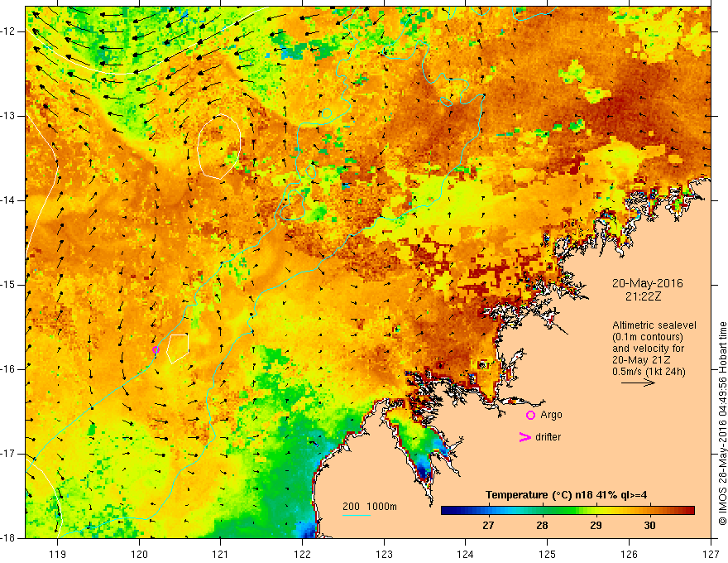Click the -15 latitude axis label
Screen dimensions: 728x563
click(x=8, y=285)
